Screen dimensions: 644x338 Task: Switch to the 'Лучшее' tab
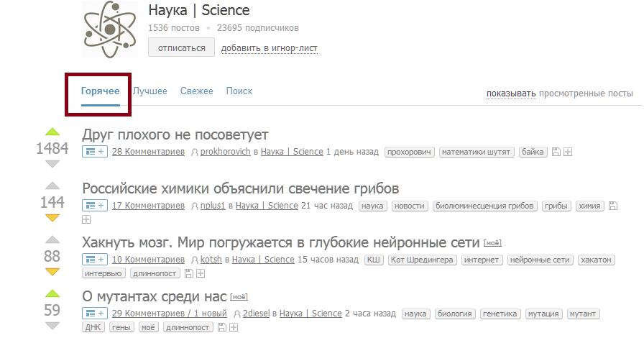(x=150, y=91)
